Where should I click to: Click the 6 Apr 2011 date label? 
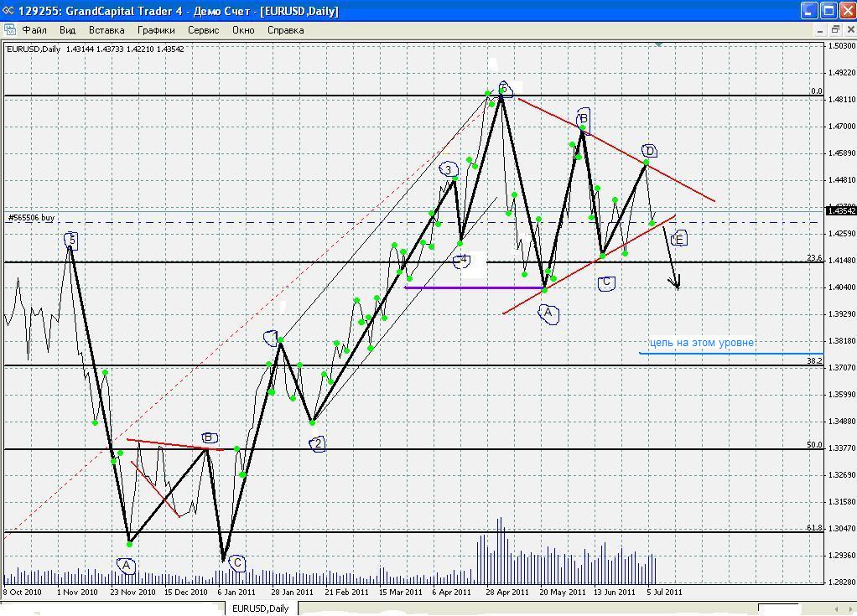pos(451,592)
